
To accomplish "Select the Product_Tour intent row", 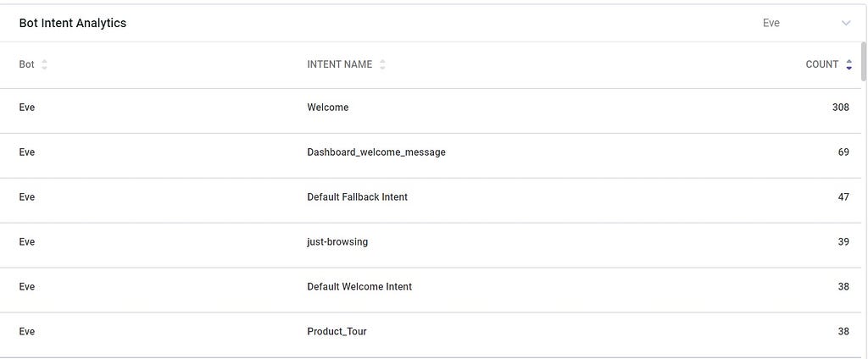I will (x=337, y=332).
